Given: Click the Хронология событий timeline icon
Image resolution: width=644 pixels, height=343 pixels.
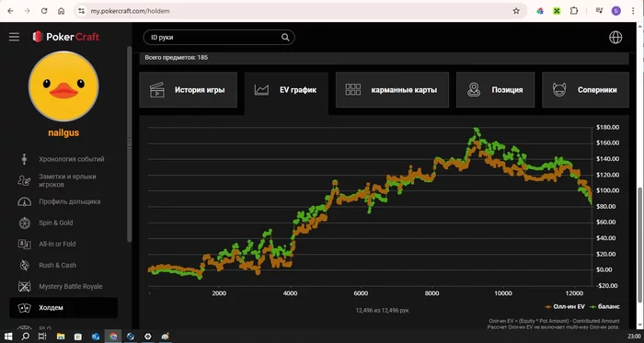Looking at the screenshot, I should pos(24,159).
